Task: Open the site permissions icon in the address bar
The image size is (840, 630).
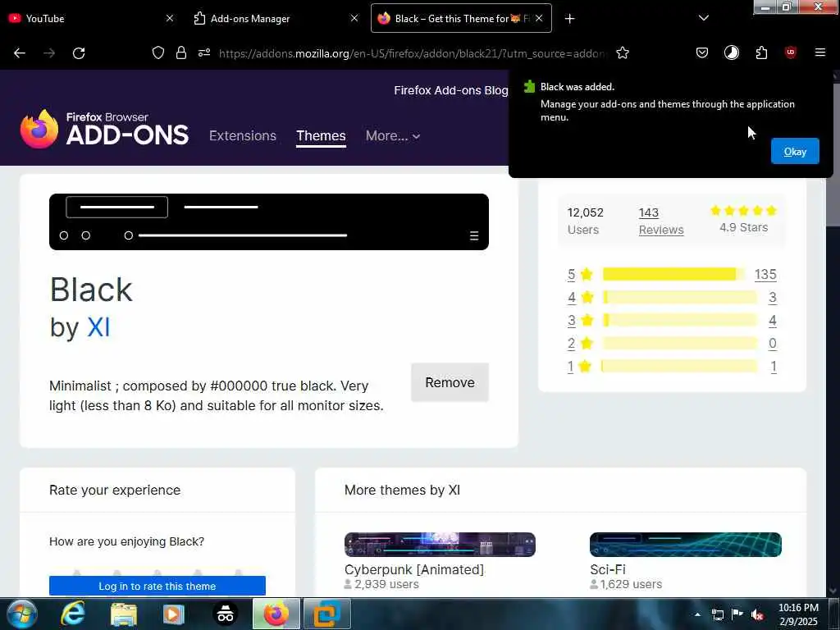Action: [204, 52]
